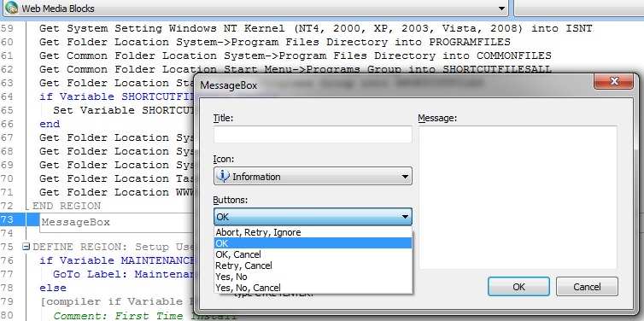
Task: Click the 'end' statement on line 66
Action: pyautogui.click(x=50, y=124)
